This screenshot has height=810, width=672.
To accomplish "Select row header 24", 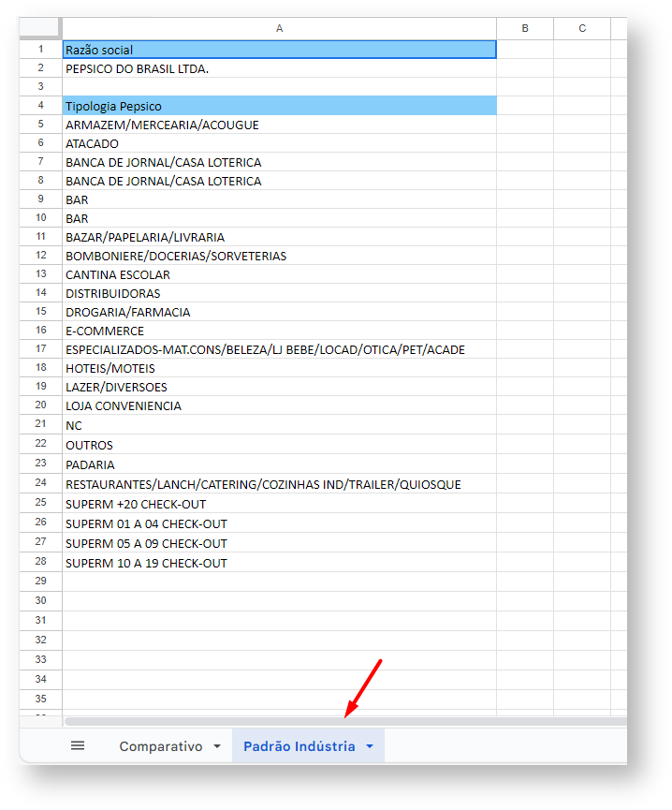I will (40, 483).
